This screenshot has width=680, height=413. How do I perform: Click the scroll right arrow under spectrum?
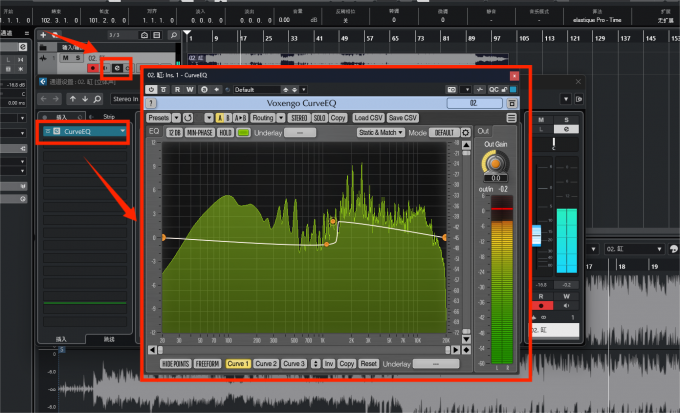pyautogui.click(x=456, y=350)
